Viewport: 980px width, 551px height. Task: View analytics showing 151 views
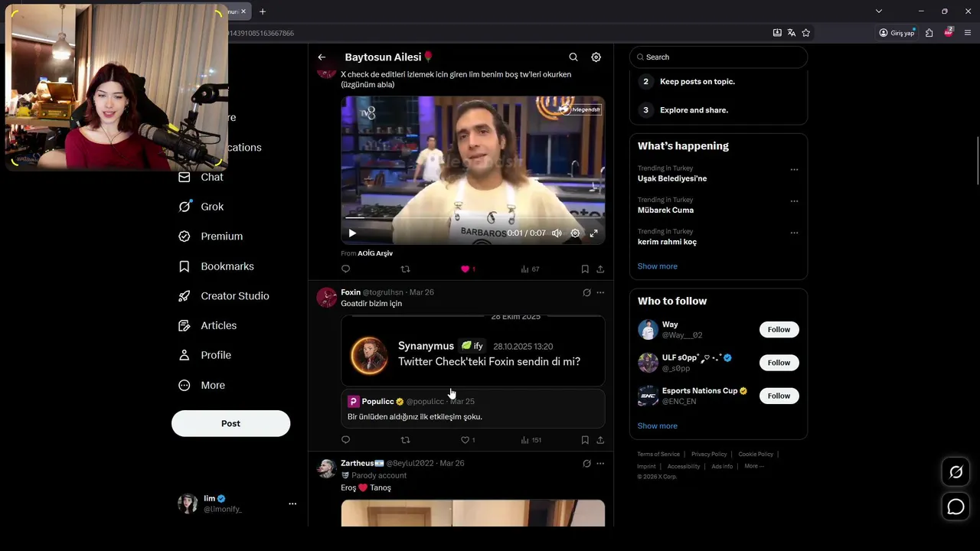point(531,440)
